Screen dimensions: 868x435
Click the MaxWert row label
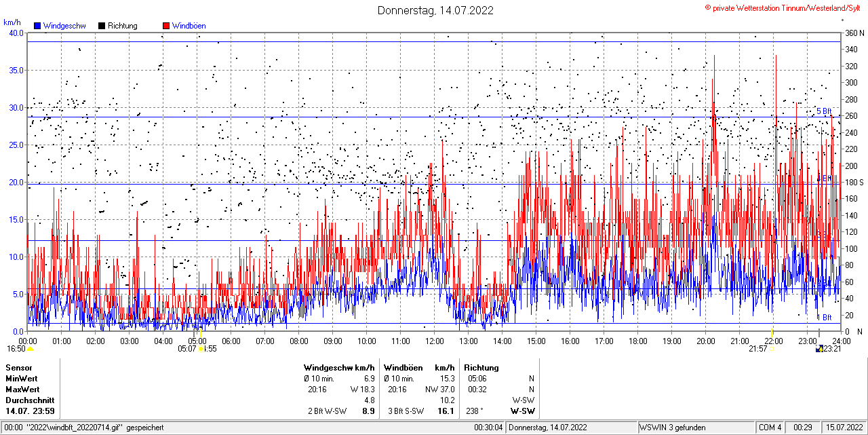pos(22,390)
